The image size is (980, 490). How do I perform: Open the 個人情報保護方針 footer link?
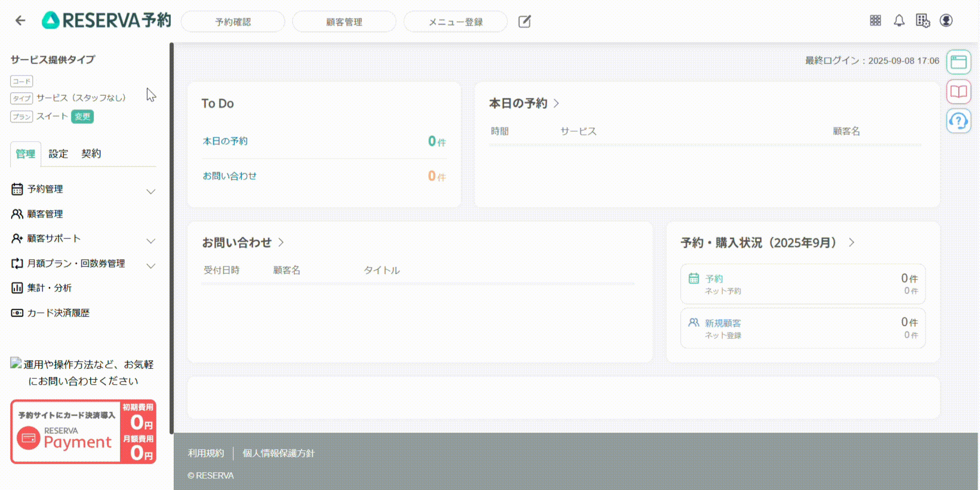click(278, 453)
